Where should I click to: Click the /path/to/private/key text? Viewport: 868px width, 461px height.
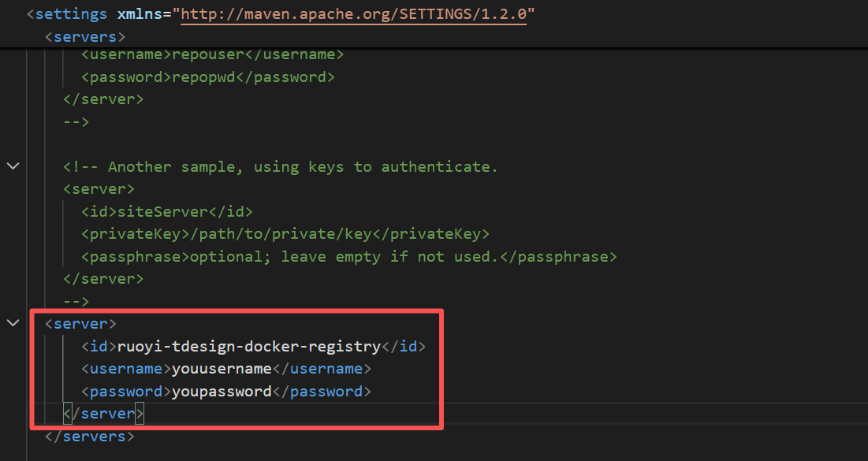pos(281,234)
